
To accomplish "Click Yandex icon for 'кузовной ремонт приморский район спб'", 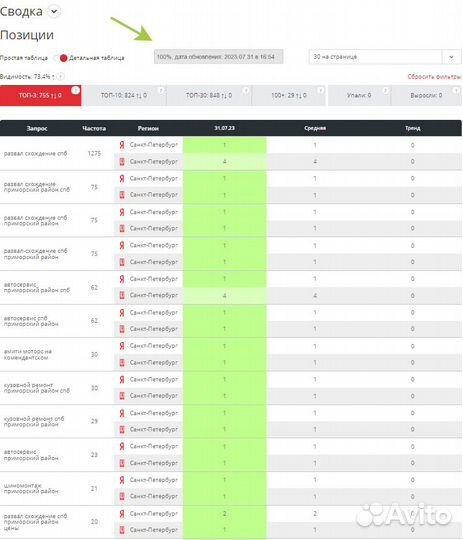I will tap(122, 379).
